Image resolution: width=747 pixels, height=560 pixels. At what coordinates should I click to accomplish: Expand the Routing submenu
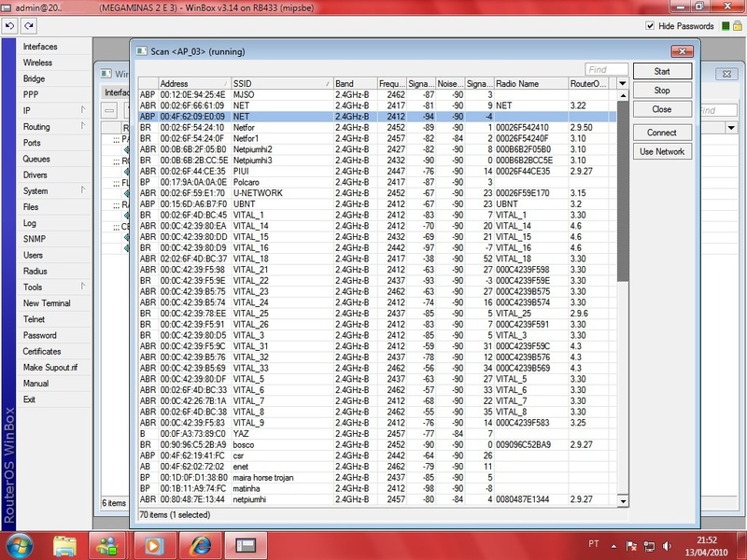tap(49, 127)
